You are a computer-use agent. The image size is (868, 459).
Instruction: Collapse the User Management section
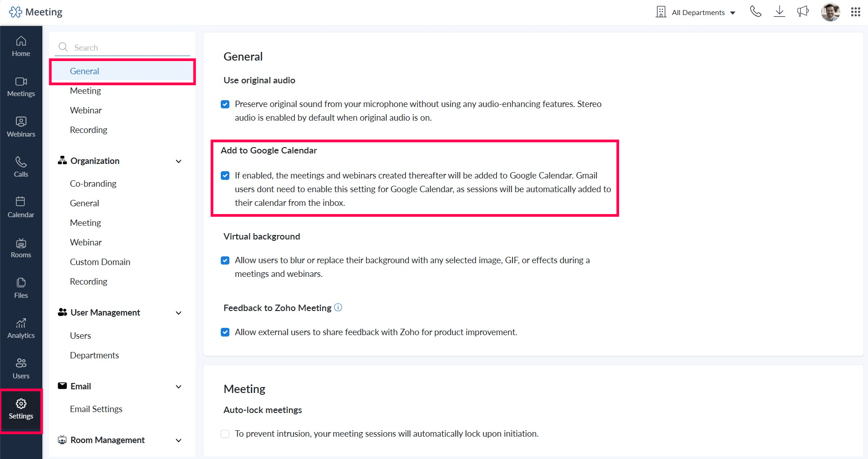pyautogui.click(x=178, y=313)
